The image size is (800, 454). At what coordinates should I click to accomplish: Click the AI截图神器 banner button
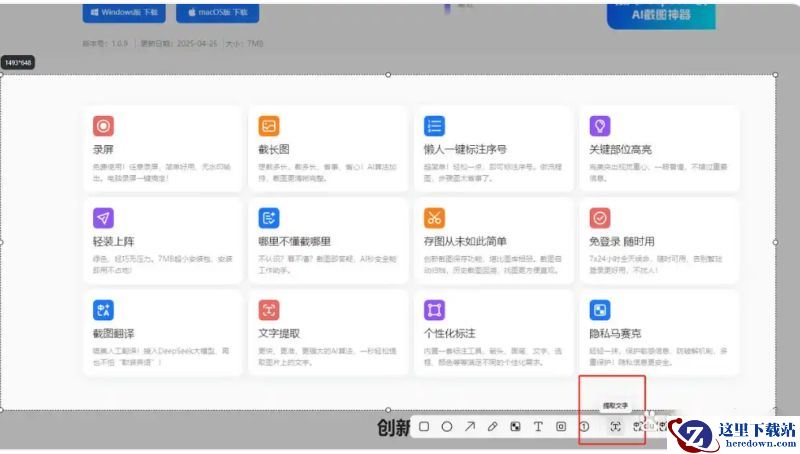click(661, 15)
